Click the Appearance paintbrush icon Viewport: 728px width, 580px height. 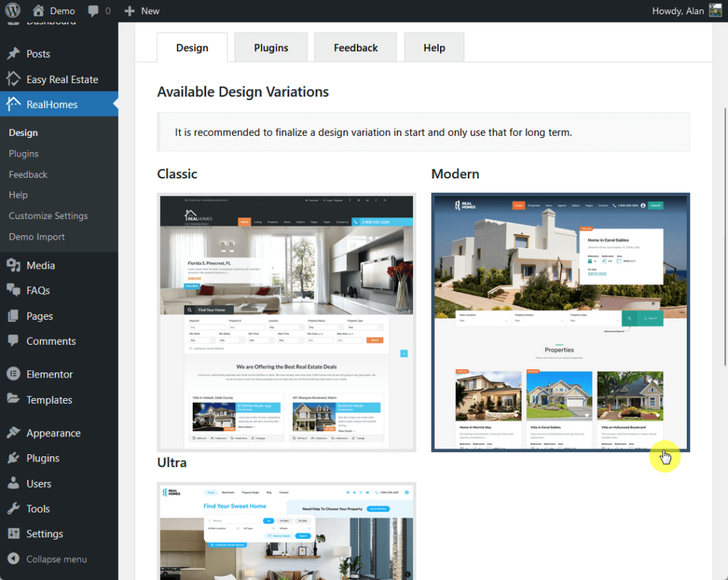pos(13,433)
